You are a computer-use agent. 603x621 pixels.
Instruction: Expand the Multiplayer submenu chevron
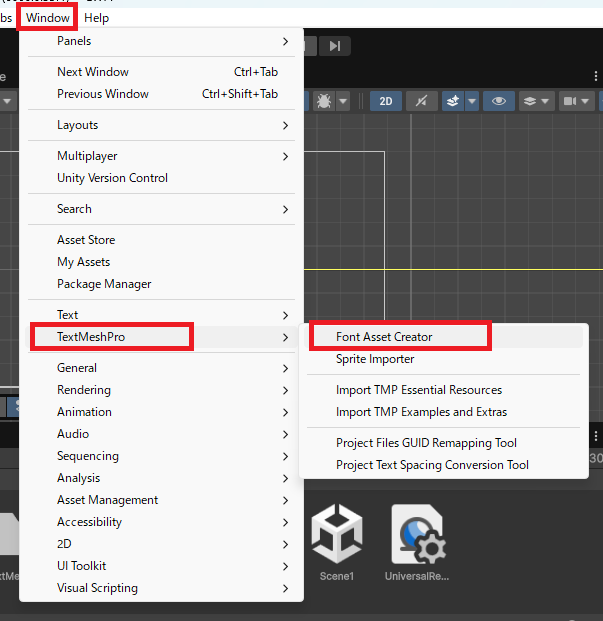[x=285, y=156]
